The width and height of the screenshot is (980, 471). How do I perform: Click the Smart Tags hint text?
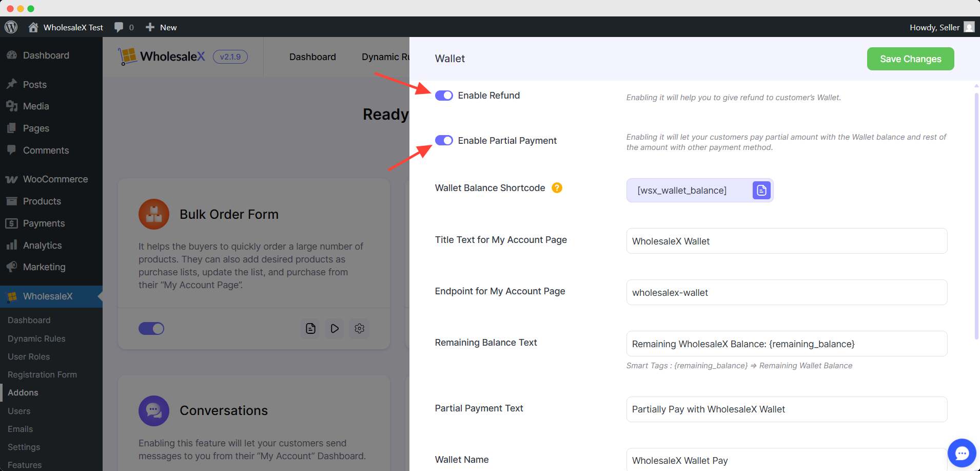(739, 366)
